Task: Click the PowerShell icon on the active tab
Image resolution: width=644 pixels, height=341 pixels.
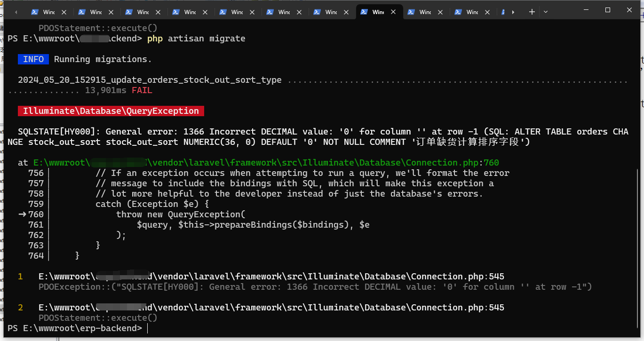Action: (364, 12)
